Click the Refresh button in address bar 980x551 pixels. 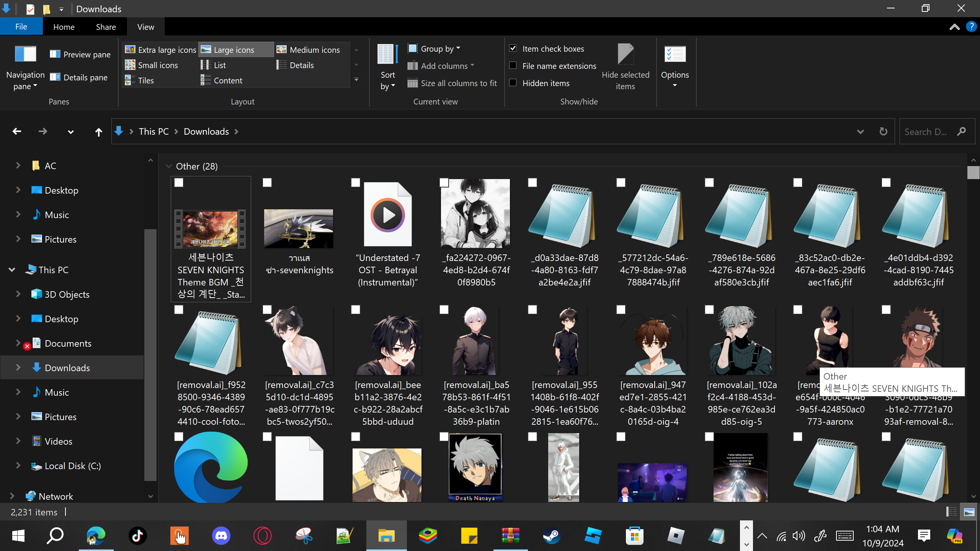pyautogui.click(x=883, y=132)
